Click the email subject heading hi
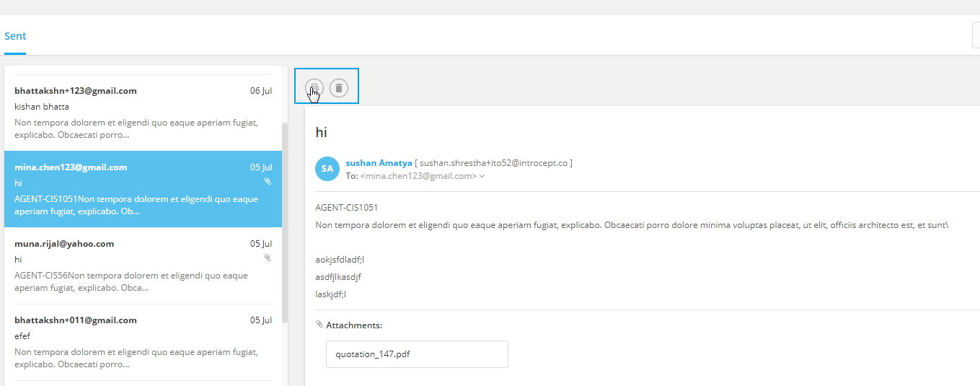 pos(322,133)
